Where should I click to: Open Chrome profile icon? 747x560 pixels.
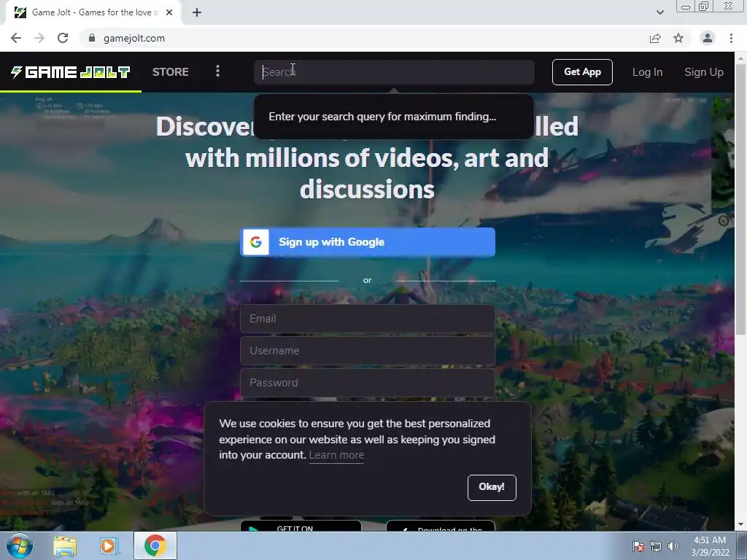point(708,38)
